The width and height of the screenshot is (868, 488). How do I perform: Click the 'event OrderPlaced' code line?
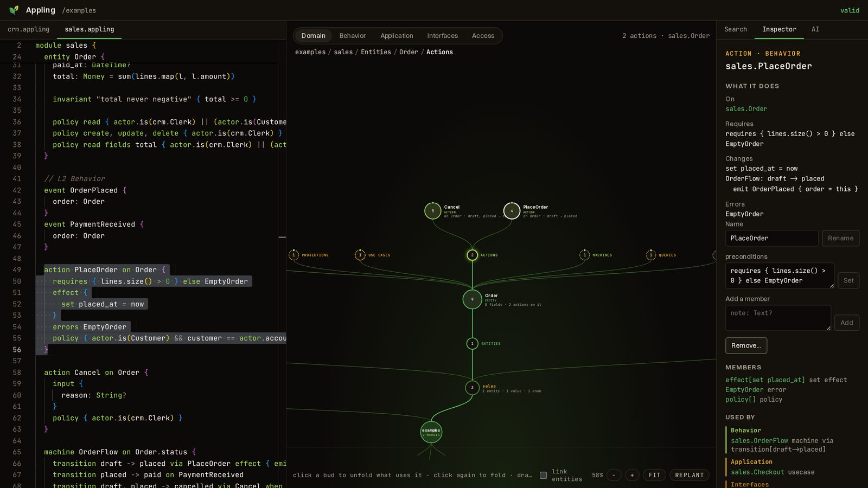coord(85,190)
